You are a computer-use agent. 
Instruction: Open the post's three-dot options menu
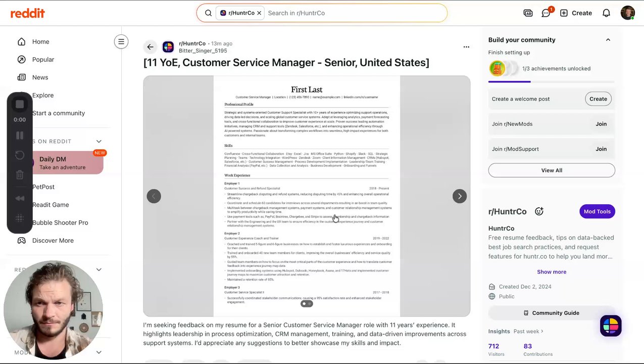point(466,47)
